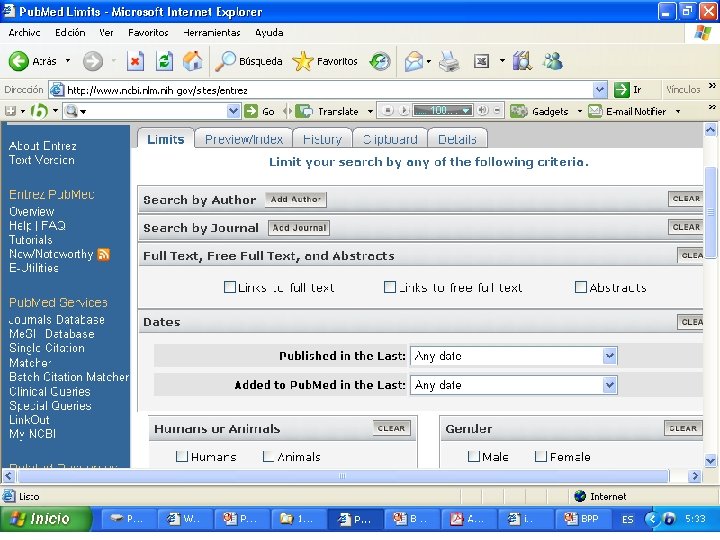
Task: Open the Herramientas menu
Action: 211,33
